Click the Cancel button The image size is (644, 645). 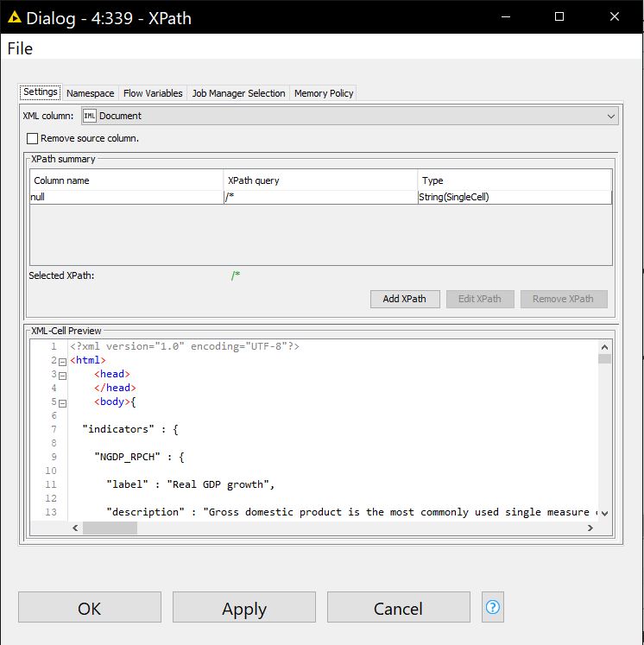399,607
